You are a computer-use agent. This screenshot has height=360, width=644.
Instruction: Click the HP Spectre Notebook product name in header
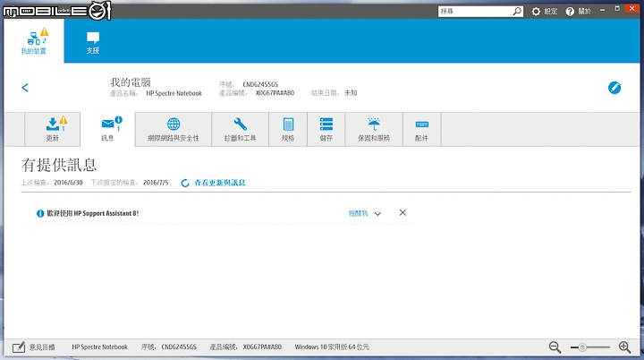click(x=174, y=93)
